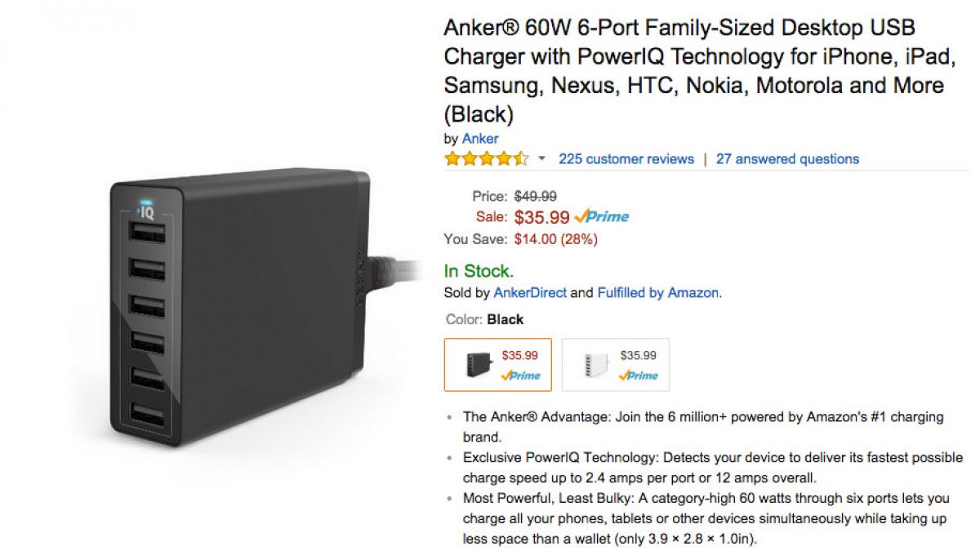Click the Prime logo in the White option
The image size is (980, 551).
coord(639,375)
